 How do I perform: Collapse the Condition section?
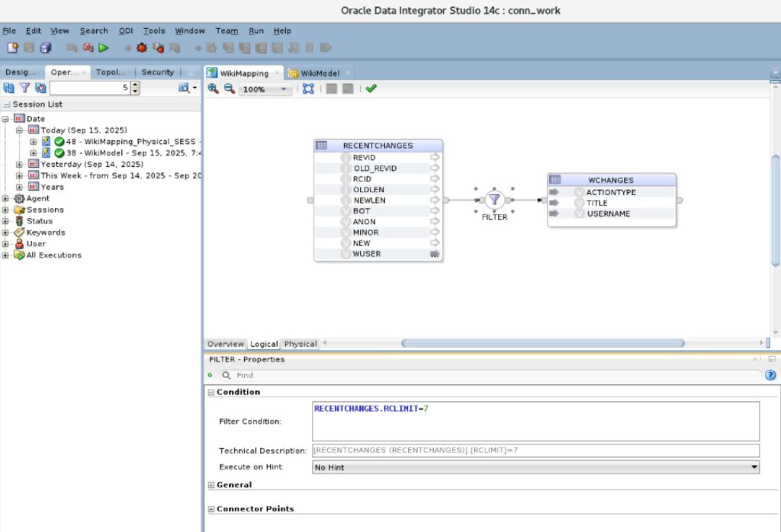[211, 393]
